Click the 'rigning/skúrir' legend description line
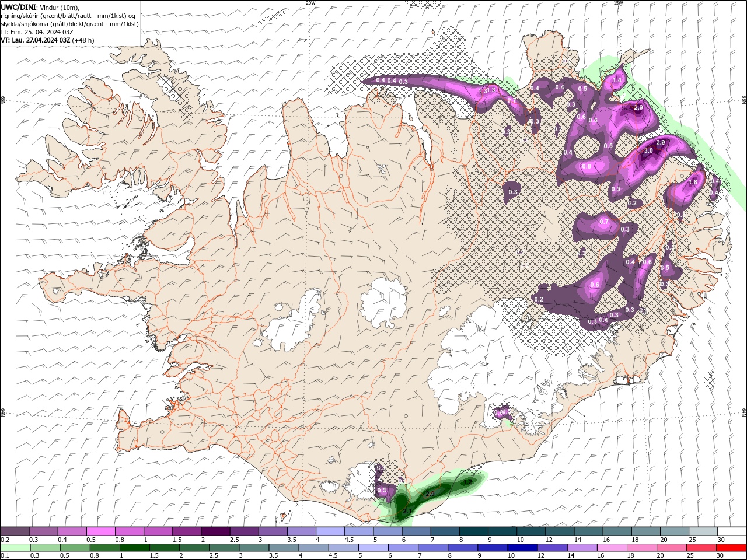 (x=68, y=16)
